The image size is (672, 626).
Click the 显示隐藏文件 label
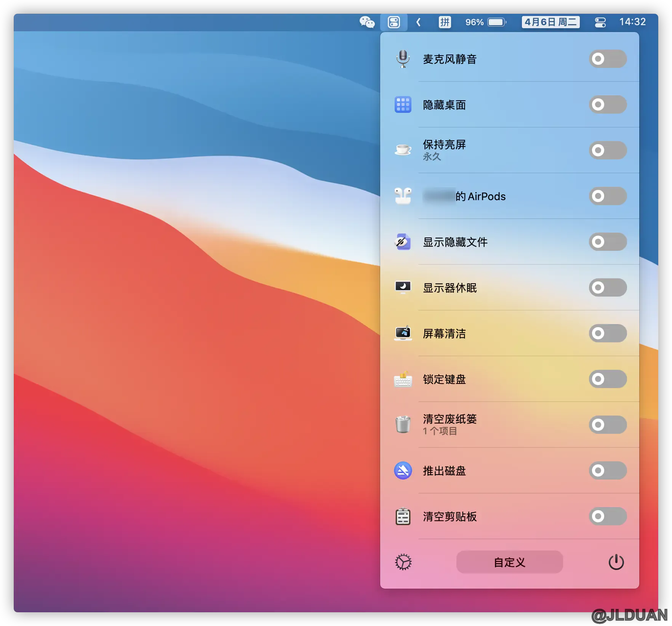click(x=455, y=242)
